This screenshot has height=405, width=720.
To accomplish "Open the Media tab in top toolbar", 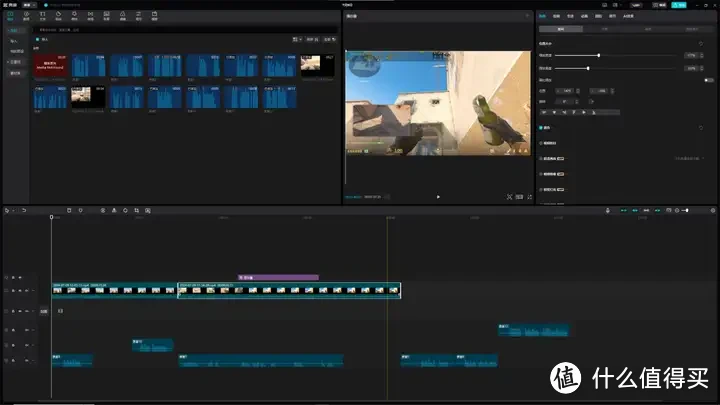I will (x=10, y=16).
